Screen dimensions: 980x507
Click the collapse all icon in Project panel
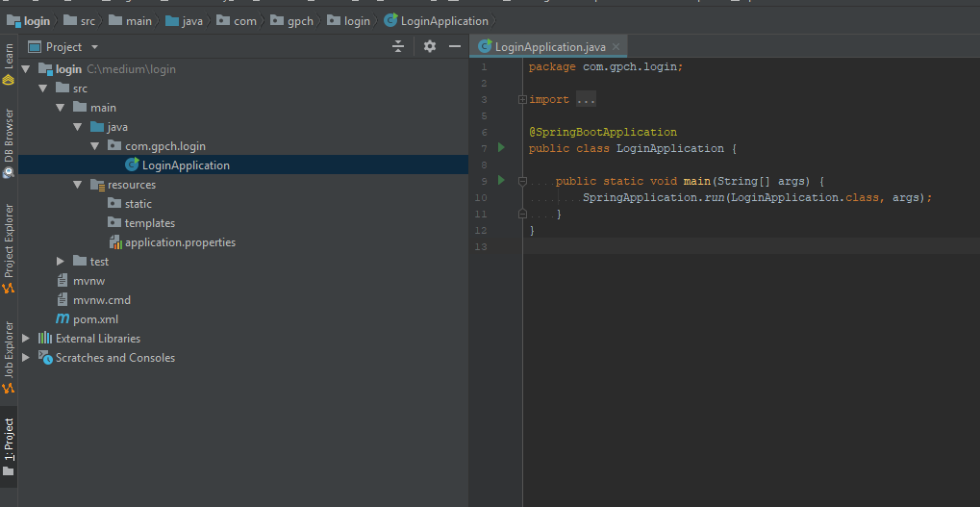coord(399,46)
